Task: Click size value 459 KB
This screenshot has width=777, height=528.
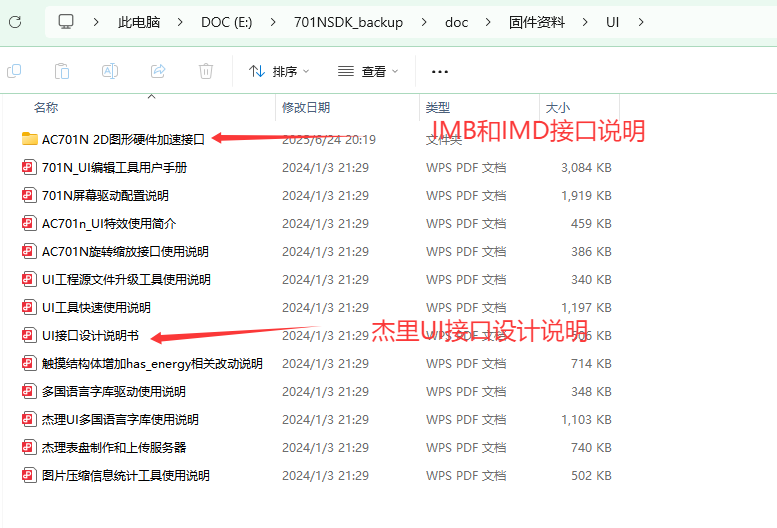Action: coord(591,223)
